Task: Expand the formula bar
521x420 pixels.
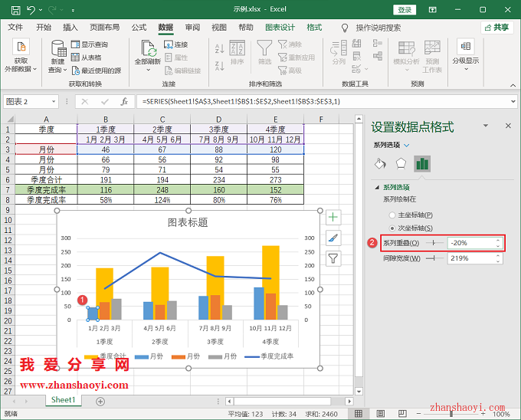Action: pos(513,102)
